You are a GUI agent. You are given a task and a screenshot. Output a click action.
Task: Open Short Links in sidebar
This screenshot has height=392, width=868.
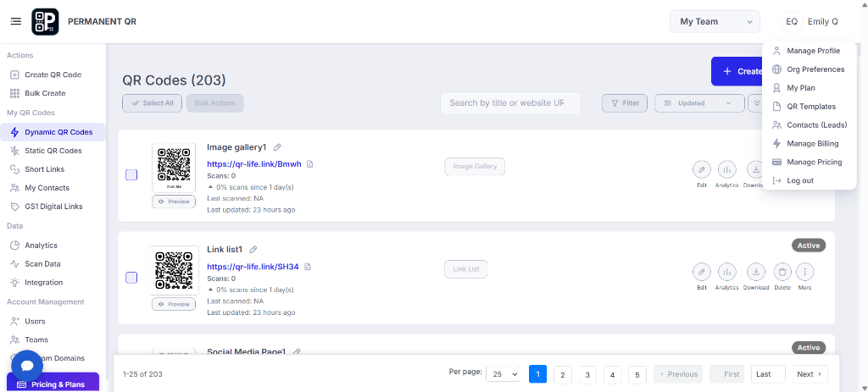(44, 169)
